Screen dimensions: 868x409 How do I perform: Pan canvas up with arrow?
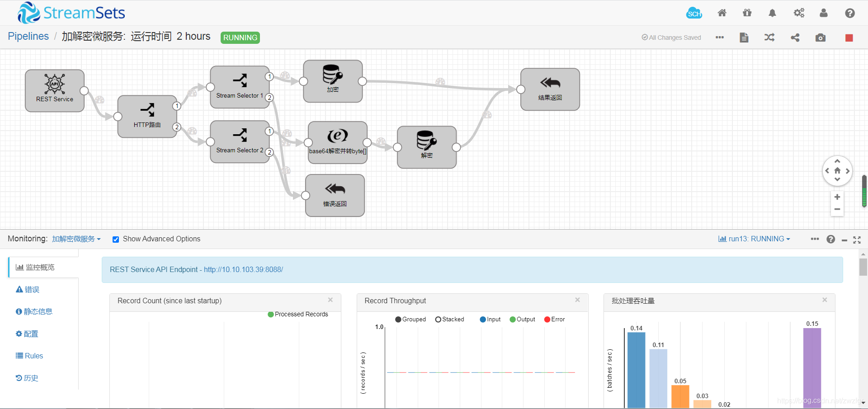(x=837, y=161)
